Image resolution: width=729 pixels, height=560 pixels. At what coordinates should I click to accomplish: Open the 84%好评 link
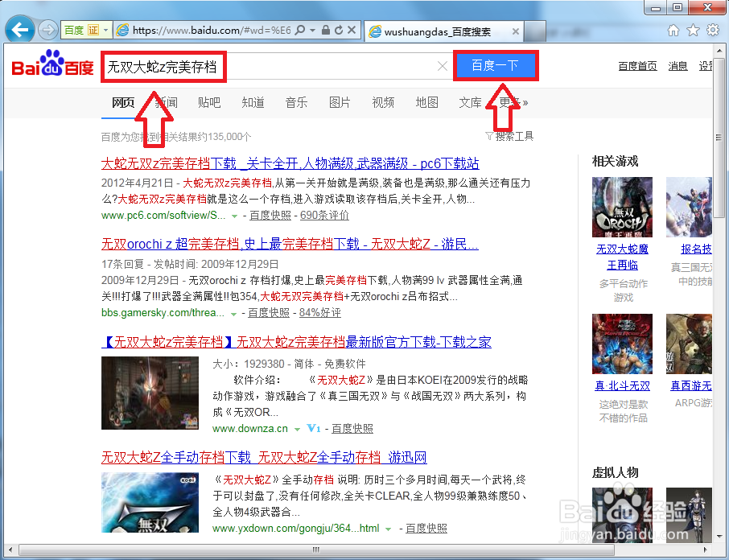pyautogui.click(x=320, y=313)
